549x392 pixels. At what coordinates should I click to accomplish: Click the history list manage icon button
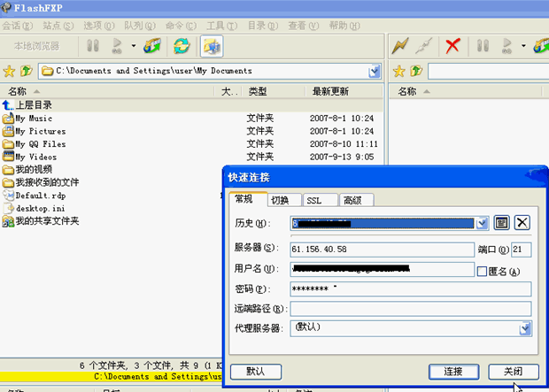(501, 223)
